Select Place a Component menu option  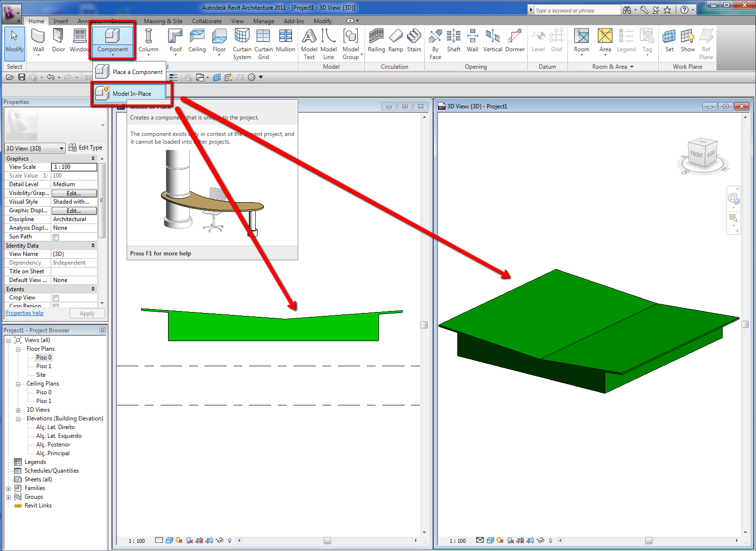(130, 72)
